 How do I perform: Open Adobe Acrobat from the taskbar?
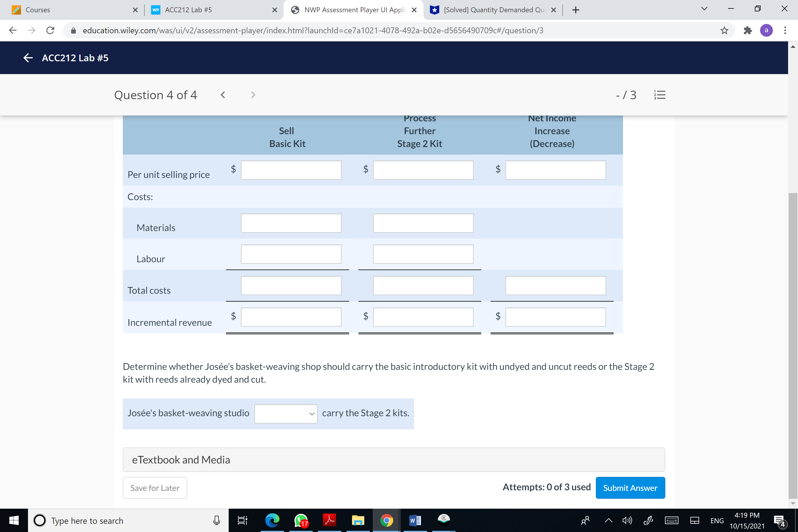click(329, 520)
